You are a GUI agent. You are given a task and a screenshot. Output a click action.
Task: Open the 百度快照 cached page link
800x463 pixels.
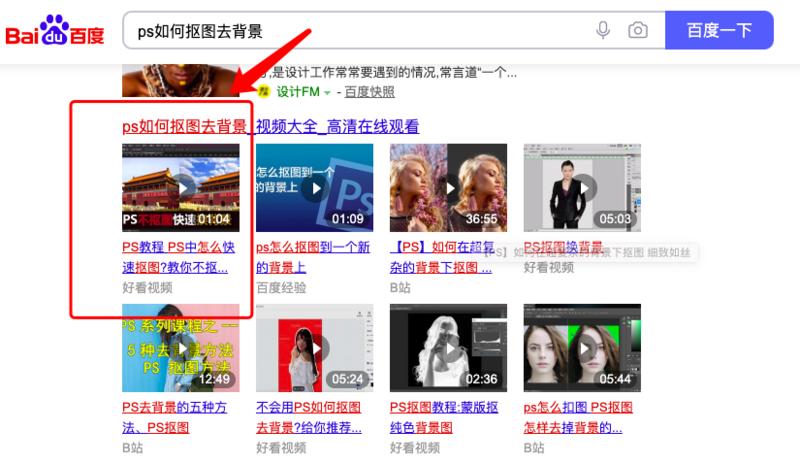pos(369,92)
